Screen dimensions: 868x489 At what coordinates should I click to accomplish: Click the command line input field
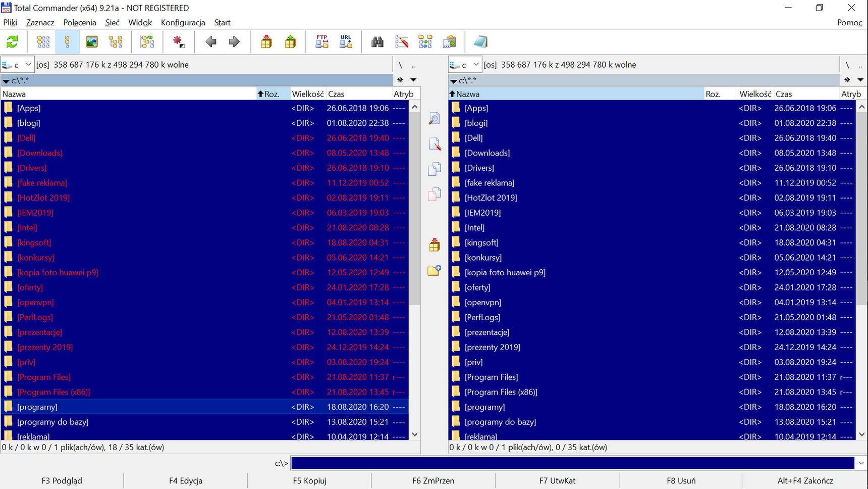tap(573, 463)
